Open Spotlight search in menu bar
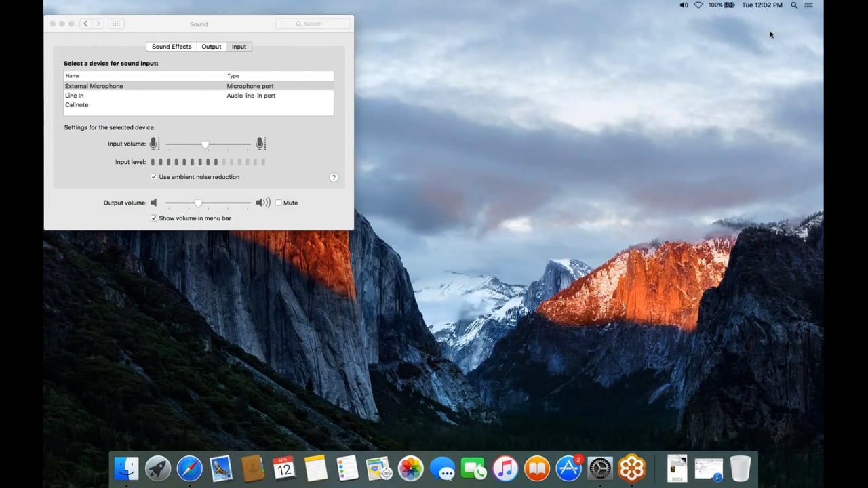The width and height of the screenshot is (868, 488). (x=794, y=5)
